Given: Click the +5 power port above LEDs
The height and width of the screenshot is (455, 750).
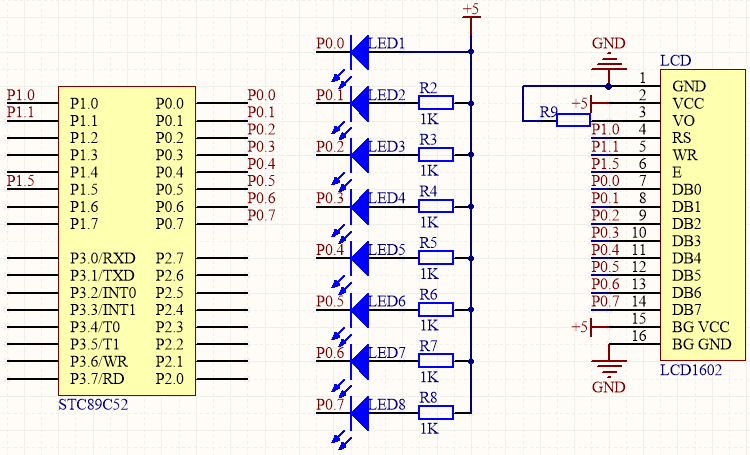Looking at the screenshot, I should pos(471,15).
